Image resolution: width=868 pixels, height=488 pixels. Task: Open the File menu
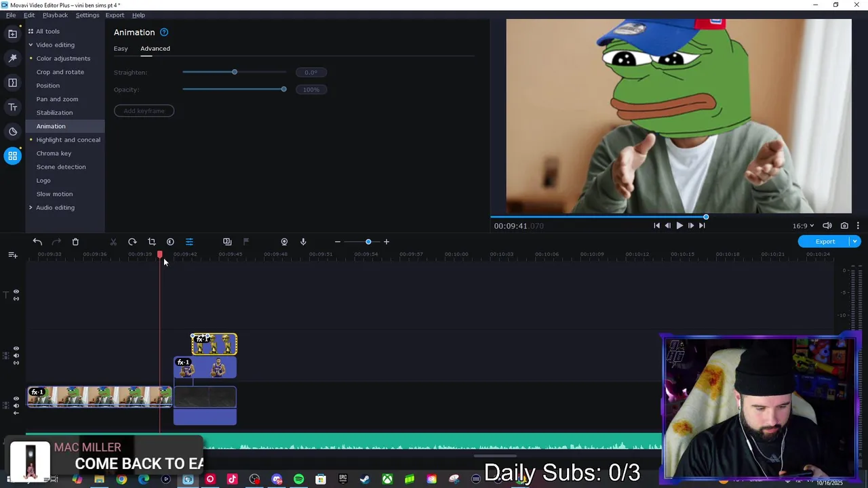pyautogui.click(x=11, y=15)
